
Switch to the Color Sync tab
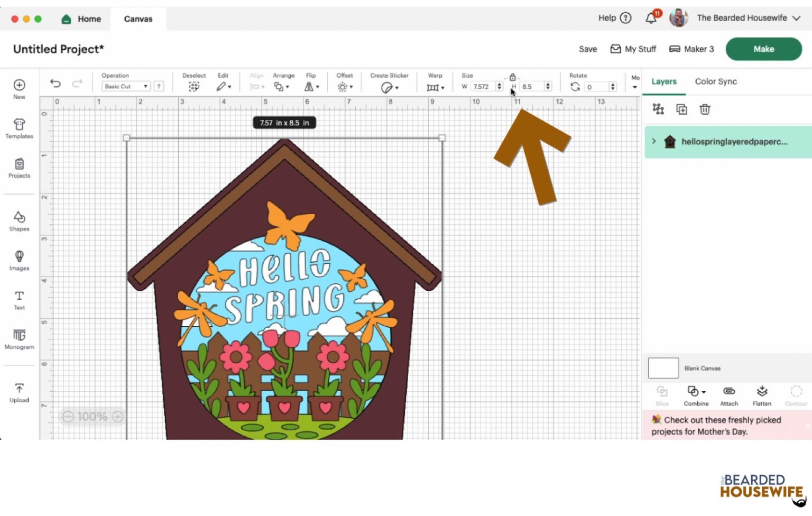point(716,81)
